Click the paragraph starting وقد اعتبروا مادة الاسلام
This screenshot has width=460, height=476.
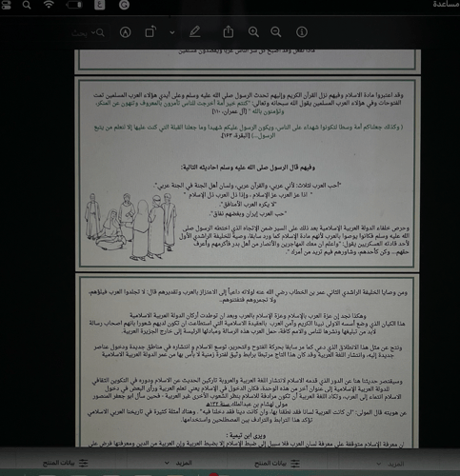click(249, 103)
